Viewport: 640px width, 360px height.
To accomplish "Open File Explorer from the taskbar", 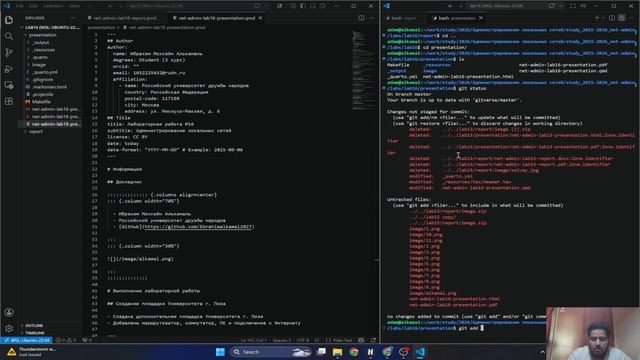I will click(x=337, y=352).
